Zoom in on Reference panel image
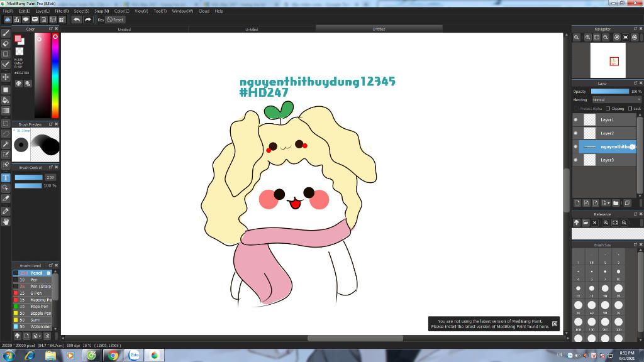 [x=606, y=223]
